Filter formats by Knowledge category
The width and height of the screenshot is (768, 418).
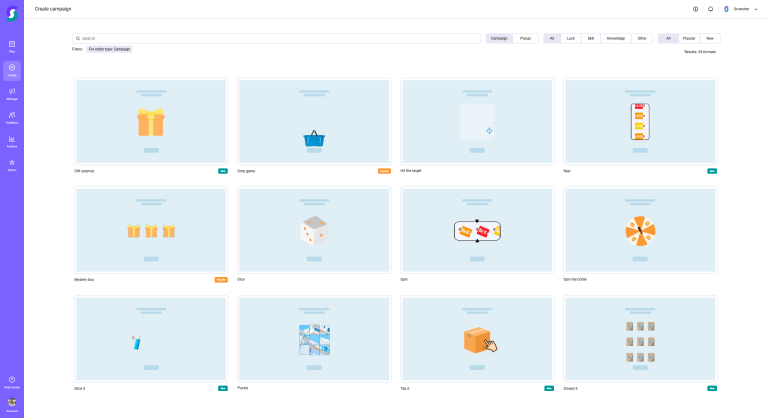pos(615,38)
